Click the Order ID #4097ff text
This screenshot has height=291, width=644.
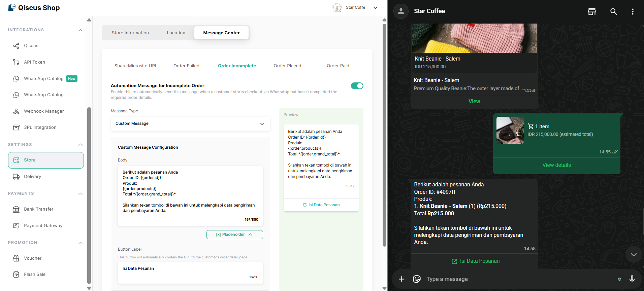click(x=434, y=192)
